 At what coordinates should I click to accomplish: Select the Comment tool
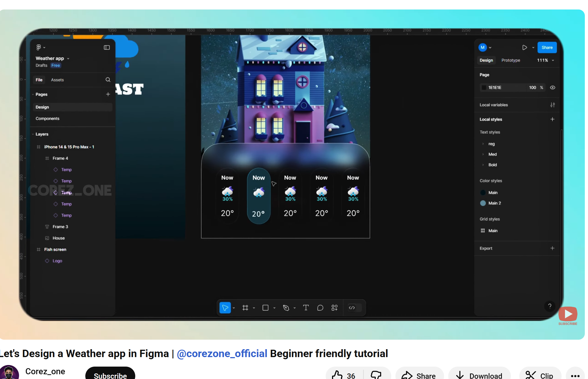pyautogui.click(x=320, y=308)
